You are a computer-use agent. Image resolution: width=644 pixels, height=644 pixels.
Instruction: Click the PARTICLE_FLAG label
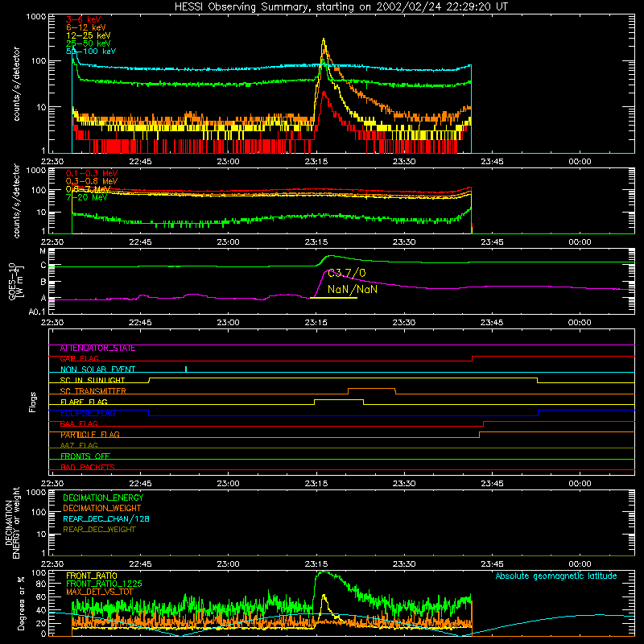click(x=90, y=435)
